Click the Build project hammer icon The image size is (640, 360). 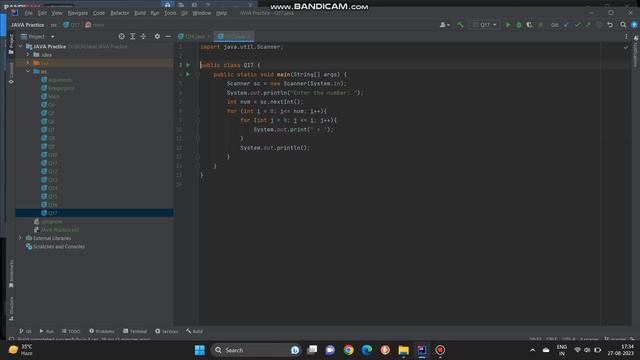[x=460, y=25]
